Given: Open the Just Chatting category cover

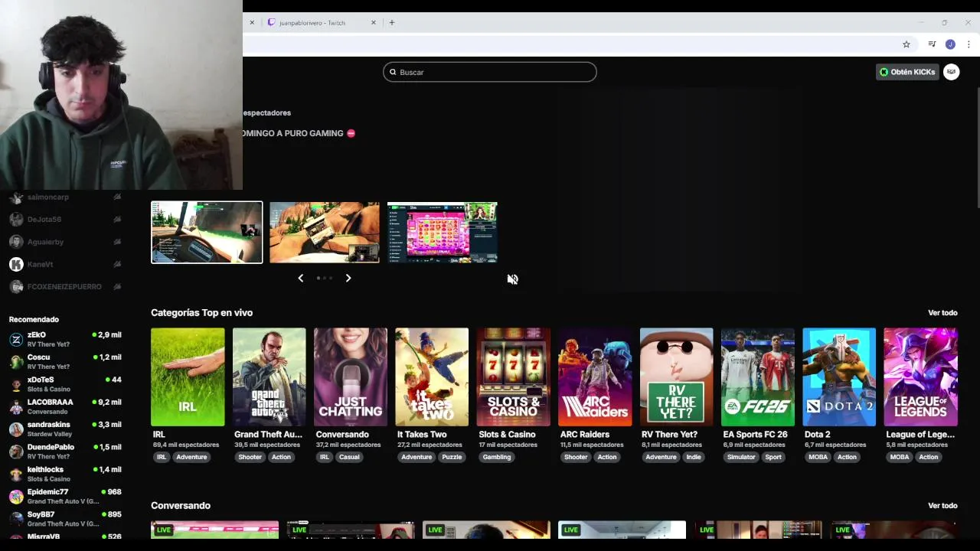Looking at the screenshot, I should point(351,377).
